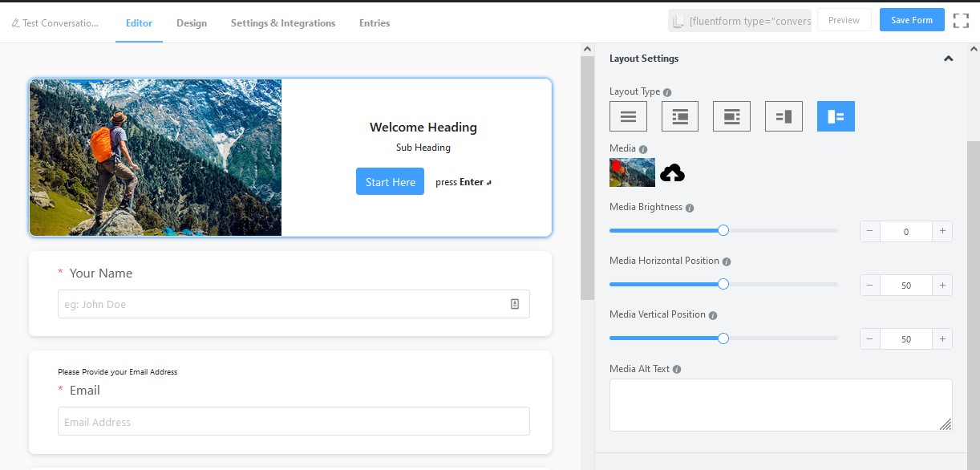Click the Email field label
This screenshot has height=470, width=980.
pyautogui.click(x=85, y=391)
